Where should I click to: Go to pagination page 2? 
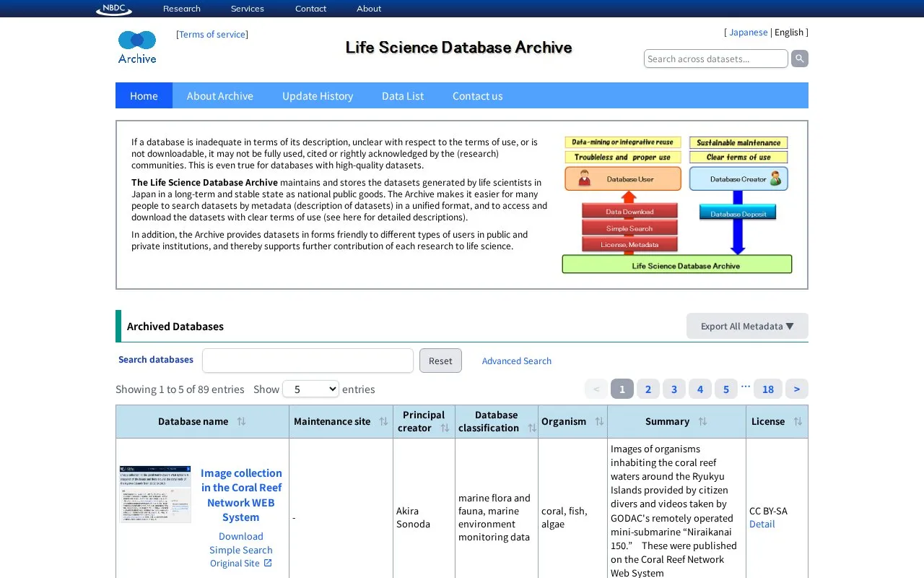648,389
